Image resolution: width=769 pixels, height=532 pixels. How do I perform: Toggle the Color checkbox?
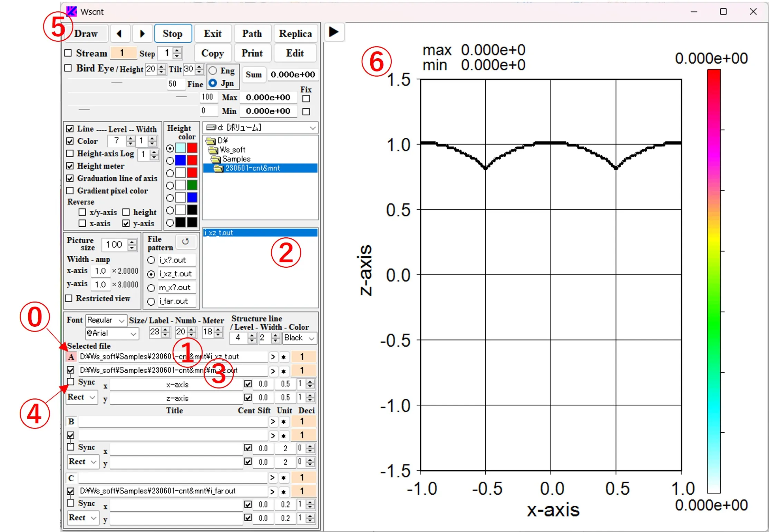pos(70,141)
